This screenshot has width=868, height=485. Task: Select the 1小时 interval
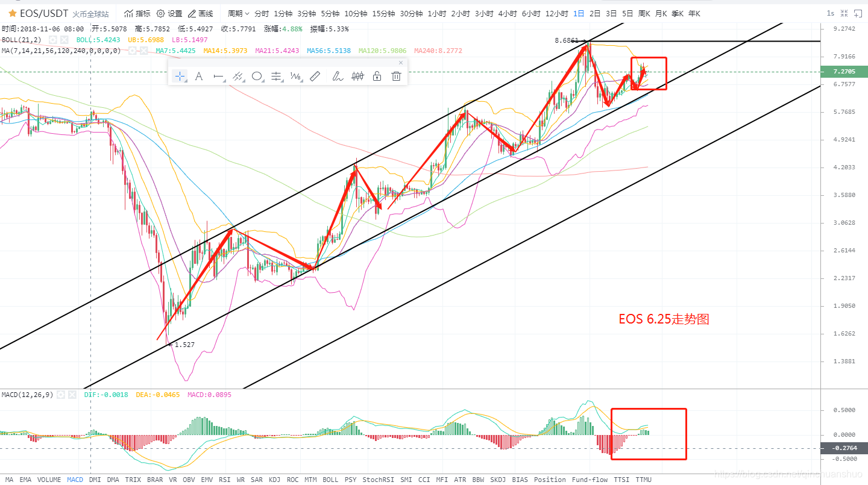tap(437, 13)
